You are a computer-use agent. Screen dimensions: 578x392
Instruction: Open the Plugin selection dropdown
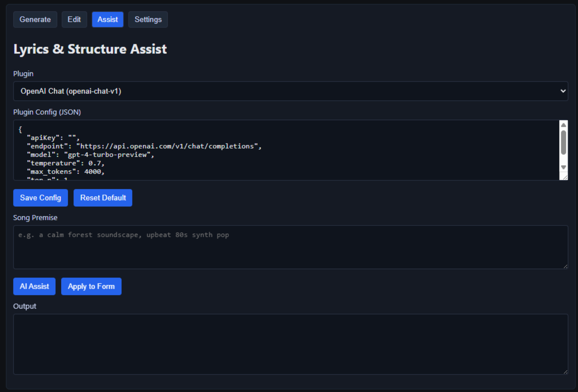tap(291, 91)
